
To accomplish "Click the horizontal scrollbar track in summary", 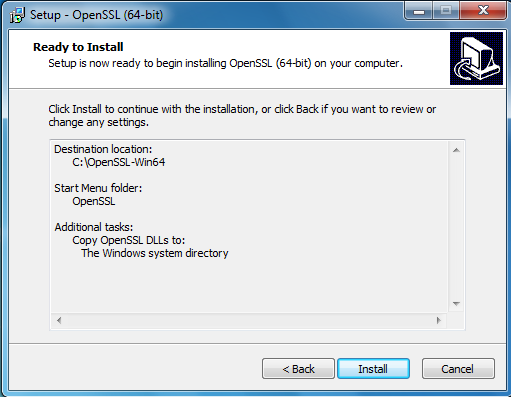I will pyautogui.click(x=249, y=320).
